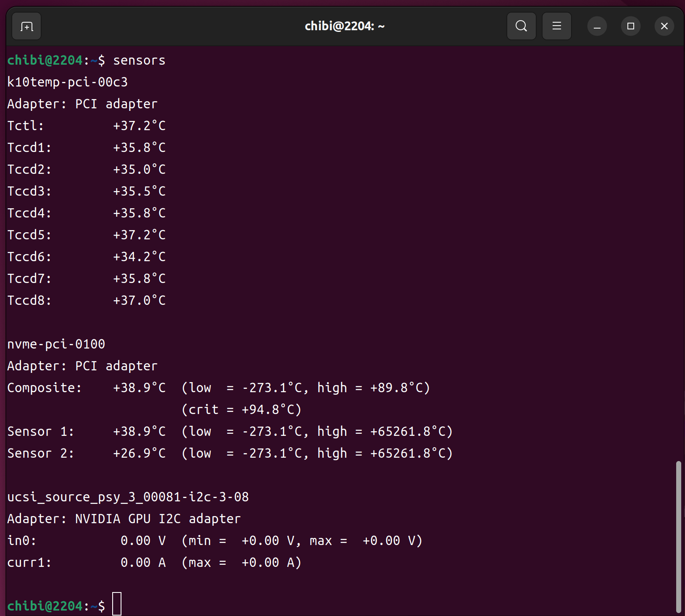This screenshot has width=685, height=616.
Task: Click the typed "sensors" command text
Action: point(139,60)
